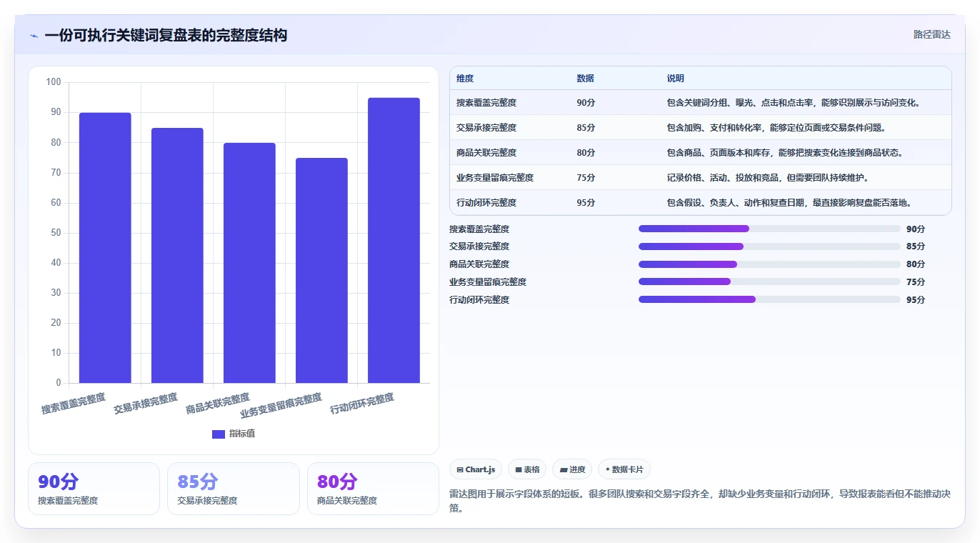Image resolution: width=980 pixels, height=543 pixels.
Task: Click the footer paragraph beginning 雷达图用于展示
Action: click(700, 501)
